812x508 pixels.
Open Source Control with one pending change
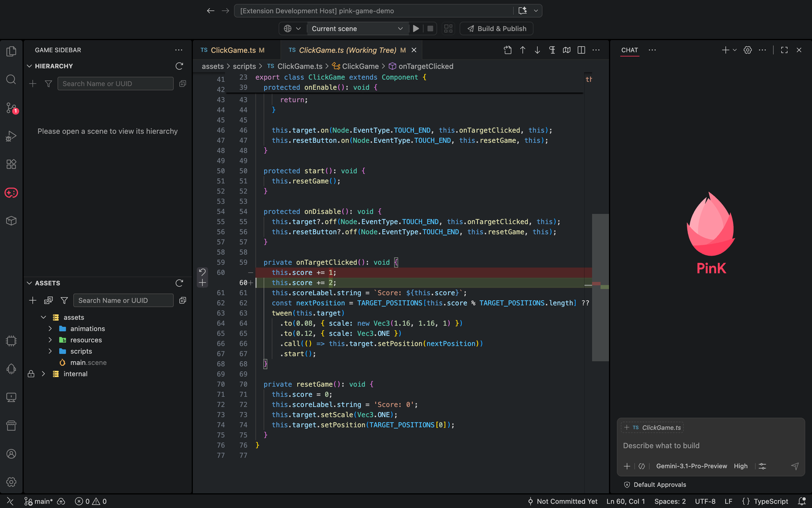(11, 108)
